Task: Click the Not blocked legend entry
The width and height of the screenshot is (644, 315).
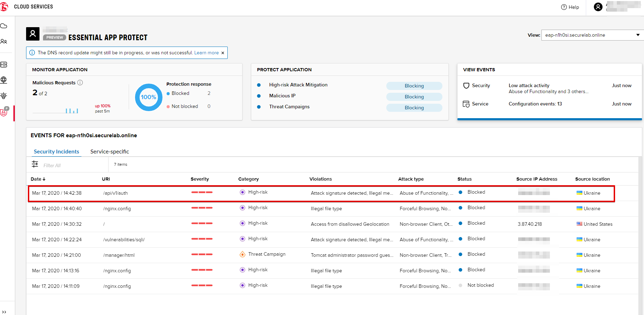Action: tap(182, 107)
